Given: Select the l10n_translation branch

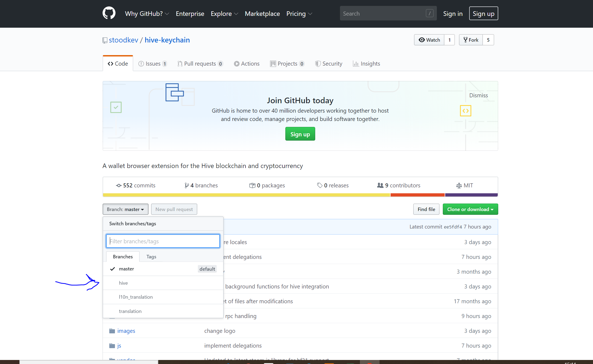Looking at the screenshot, I should click(136, 297).
